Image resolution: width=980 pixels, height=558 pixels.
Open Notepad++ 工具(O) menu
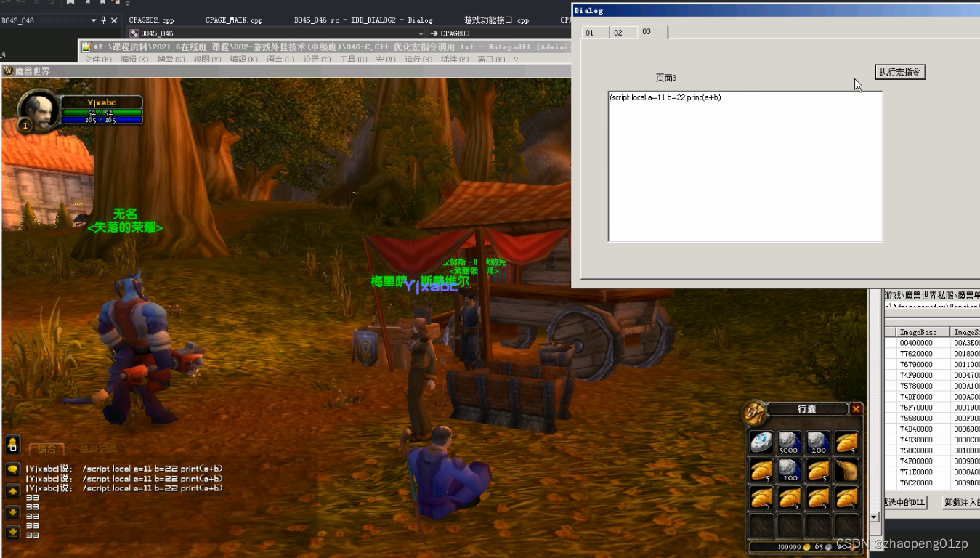point(354,60)
